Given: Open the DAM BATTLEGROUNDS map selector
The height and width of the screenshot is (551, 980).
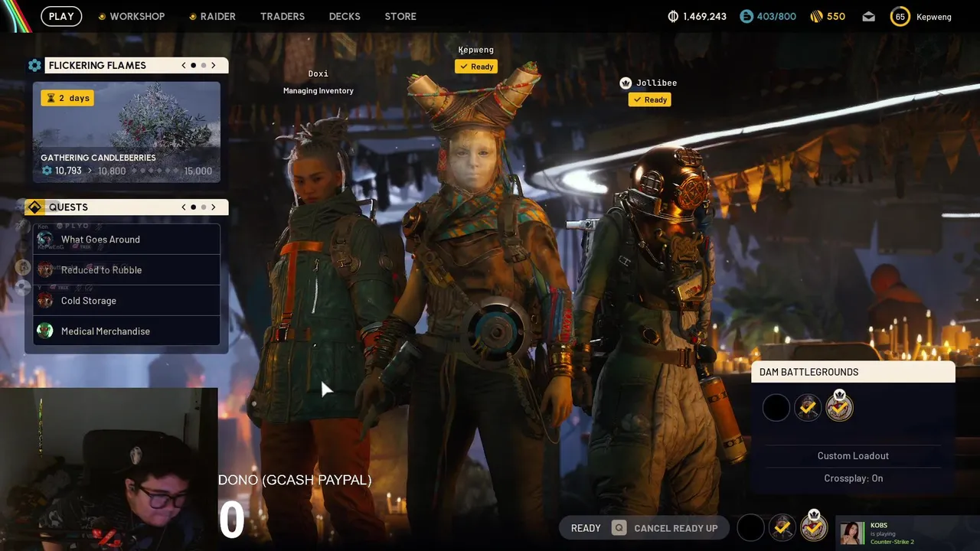Looking at the screenshot, I should click(853, 372).
